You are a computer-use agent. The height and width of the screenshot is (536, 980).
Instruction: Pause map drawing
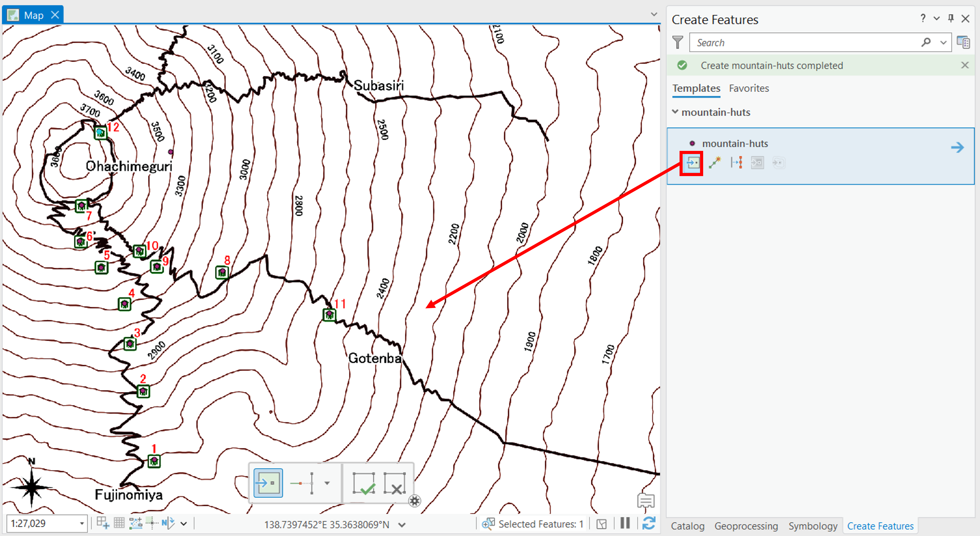625,523
